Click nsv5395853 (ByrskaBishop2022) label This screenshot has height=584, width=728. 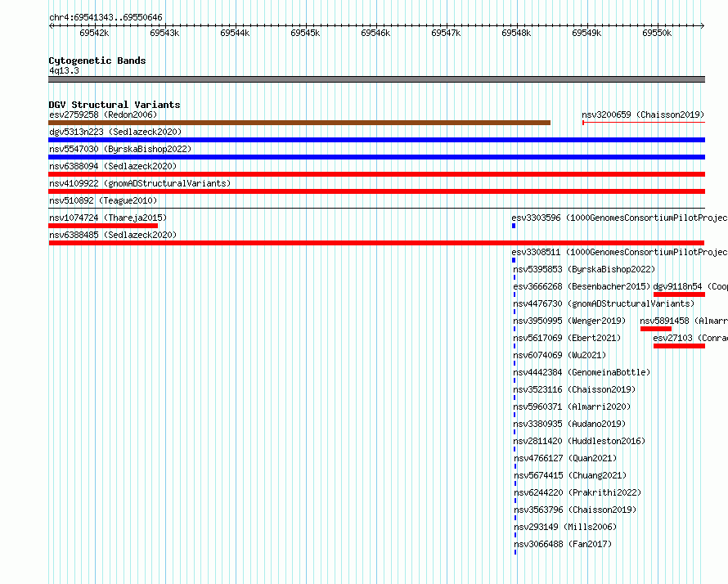(584, 269)
